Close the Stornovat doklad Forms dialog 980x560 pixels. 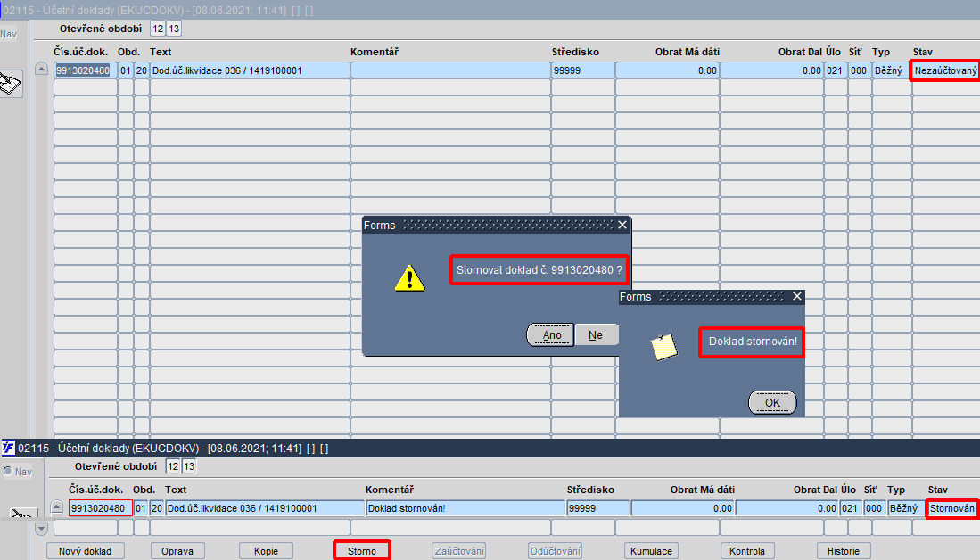[622, 225]
